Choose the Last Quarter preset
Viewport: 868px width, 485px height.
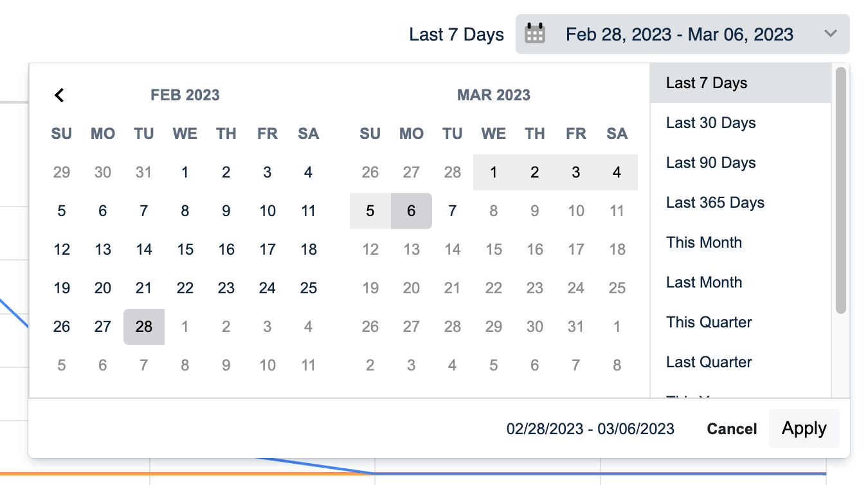point(709,362)
